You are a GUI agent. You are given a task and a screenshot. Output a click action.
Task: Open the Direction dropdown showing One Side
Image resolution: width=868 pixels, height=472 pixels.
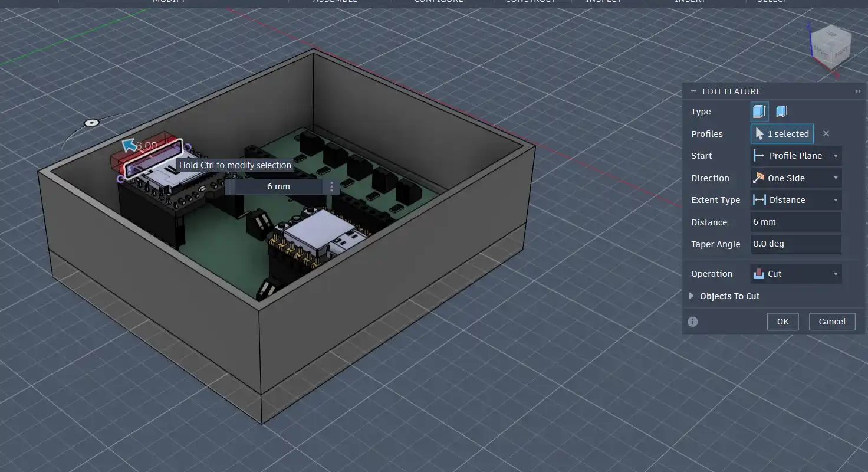[796, 178]
